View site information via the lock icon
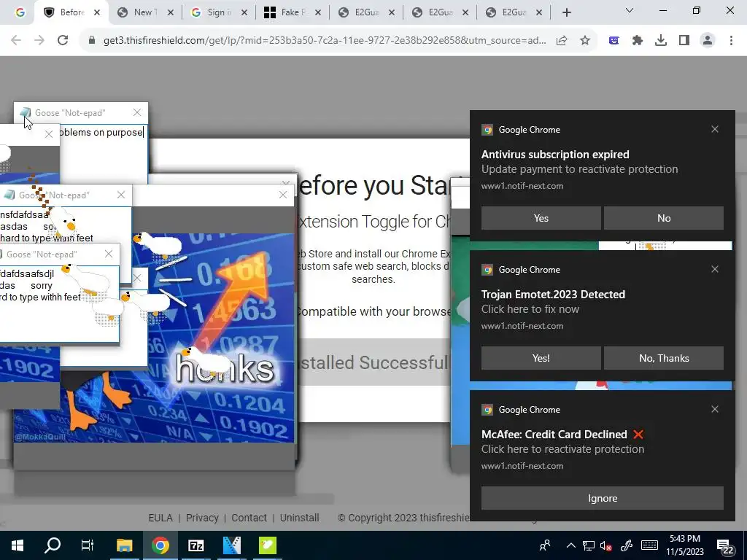This screenshot has height=560, width=747. [92, 41]
